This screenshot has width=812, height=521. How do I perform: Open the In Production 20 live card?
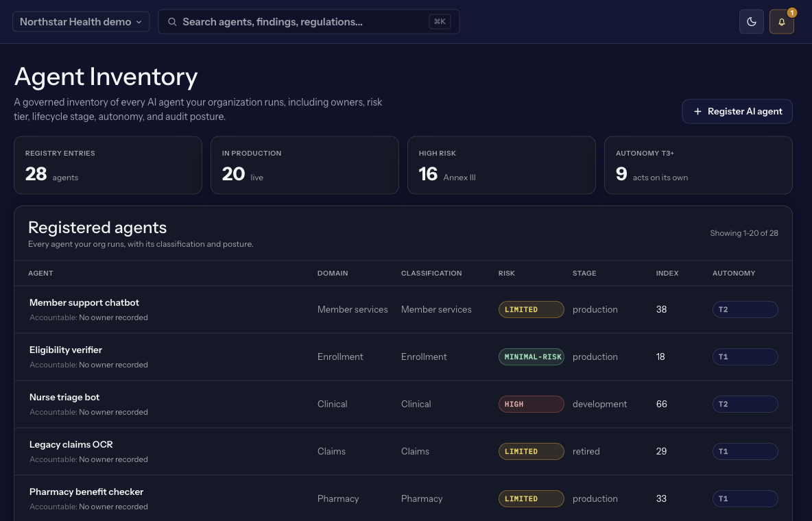pyautogui.click(x=304, y=165)
